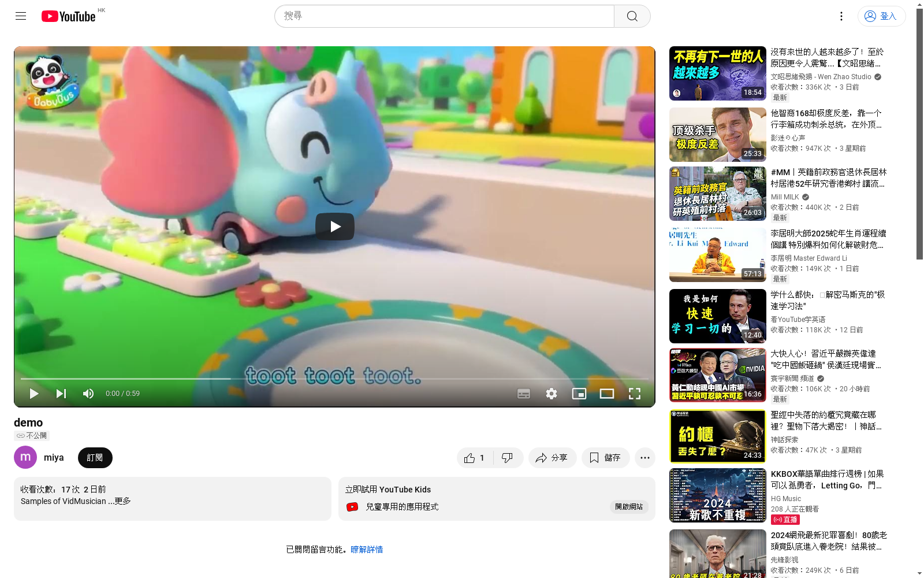
Task: Open 神話探索 channel
Action: (x=784, y=440)
